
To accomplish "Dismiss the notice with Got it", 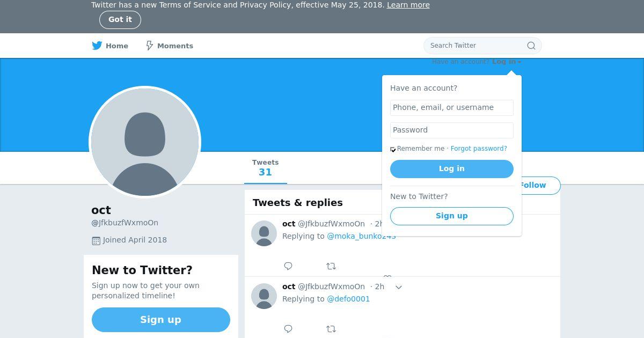I will [120, 20].
